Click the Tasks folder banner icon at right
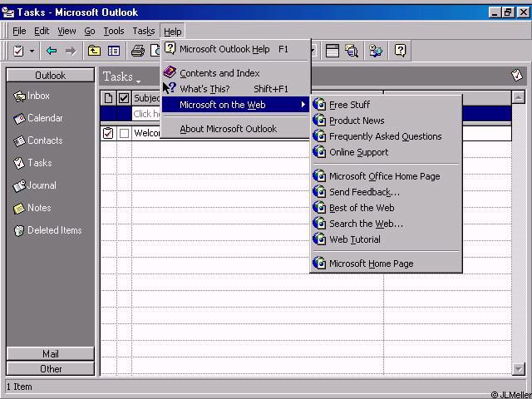532x399 pixels. tap(517, 75)
